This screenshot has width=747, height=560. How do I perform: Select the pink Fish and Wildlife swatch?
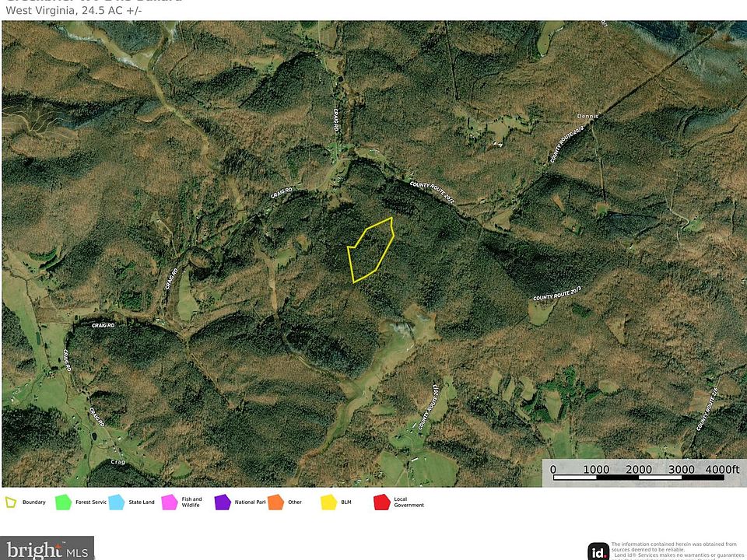(170, 502)
